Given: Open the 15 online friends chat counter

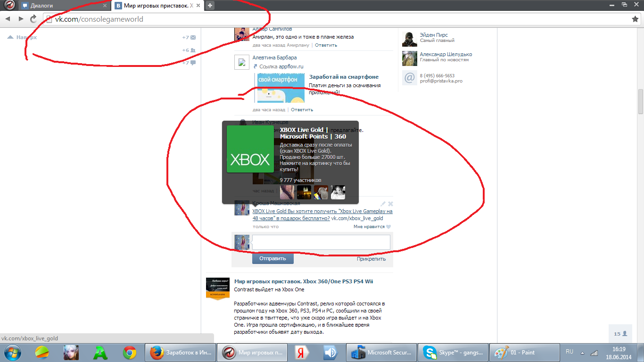Looking at the screenshot, I should (620, 333).
